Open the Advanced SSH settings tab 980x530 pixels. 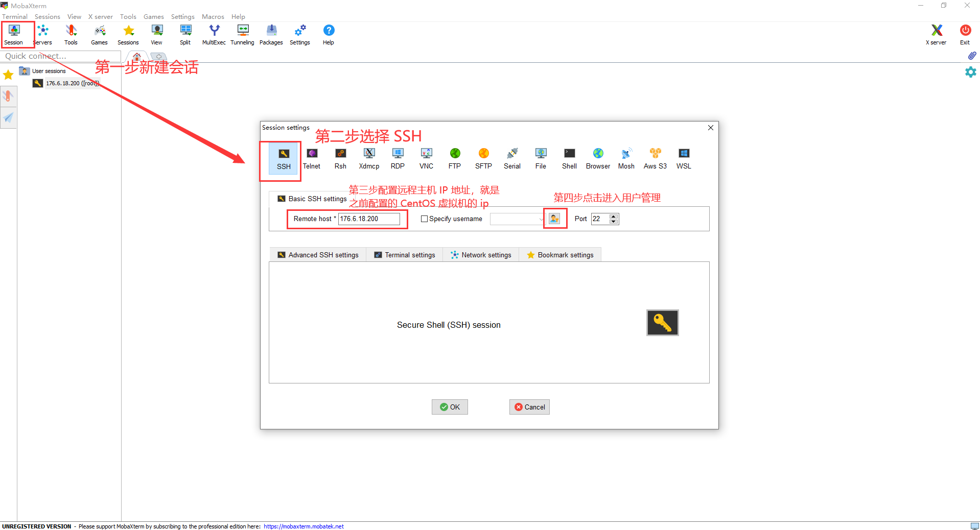click(x=318, y=255)
